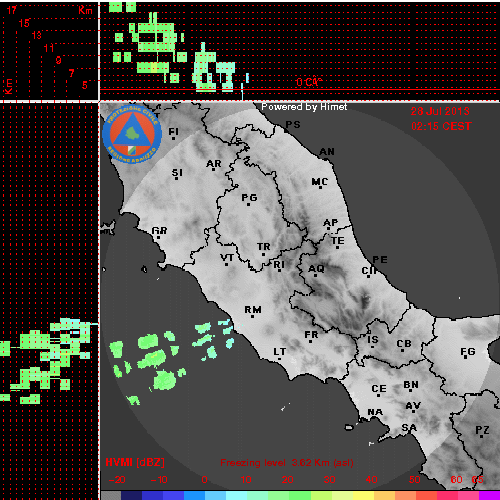Pick the gray swatch at color bar's left end
Screen dimensions: 500x500
click(111, 495)
